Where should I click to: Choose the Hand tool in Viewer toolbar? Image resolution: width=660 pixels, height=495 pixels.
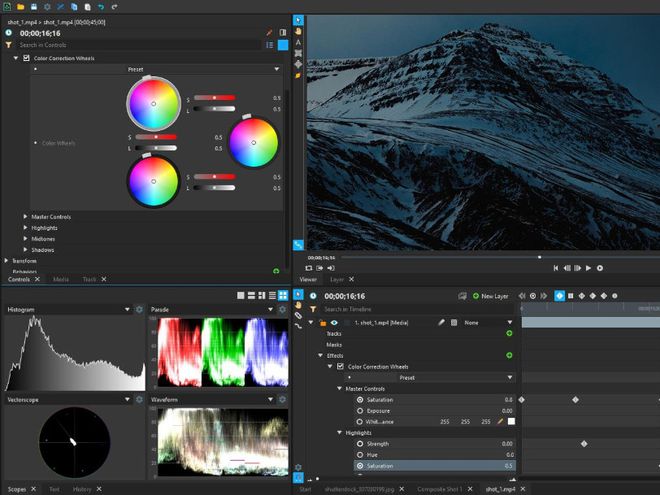[298, 31]
